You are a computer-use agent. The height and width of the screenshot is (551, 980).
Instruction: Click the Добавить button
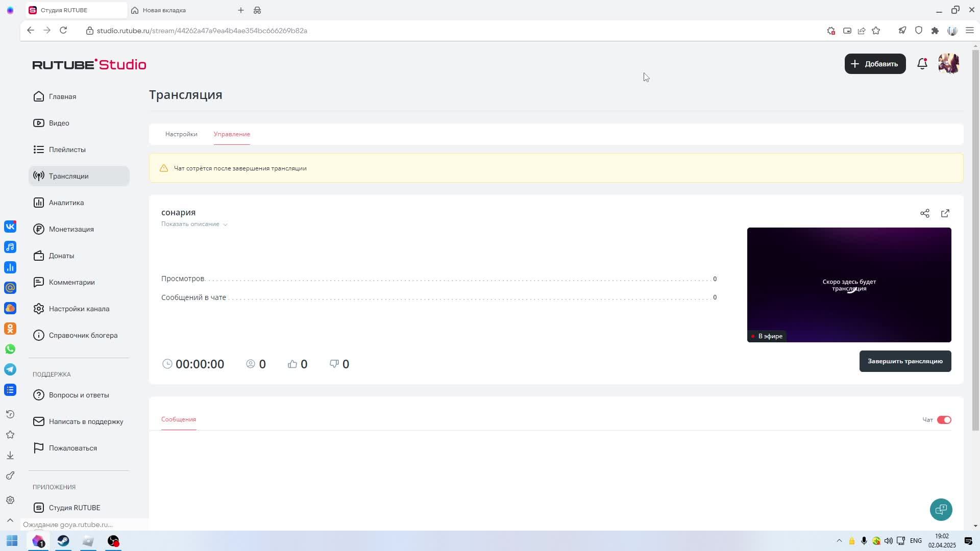[875, 64]
